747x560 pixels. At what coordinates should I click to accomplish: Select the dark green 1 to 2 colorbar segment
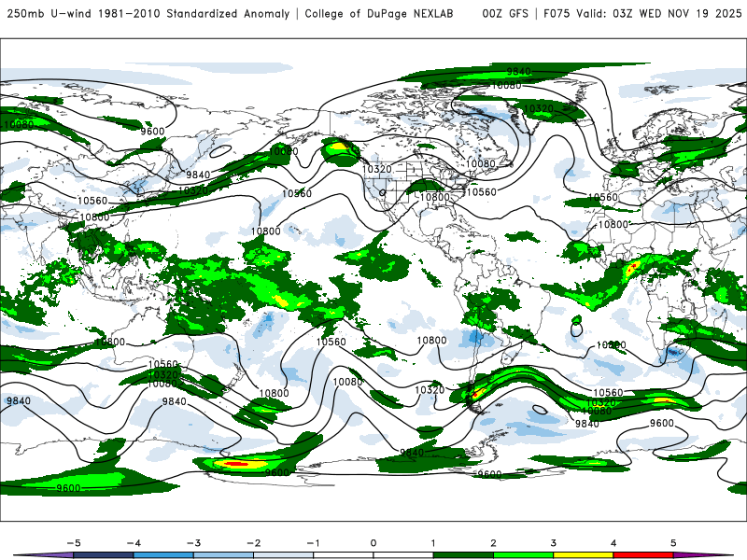[x=463, y=555]
